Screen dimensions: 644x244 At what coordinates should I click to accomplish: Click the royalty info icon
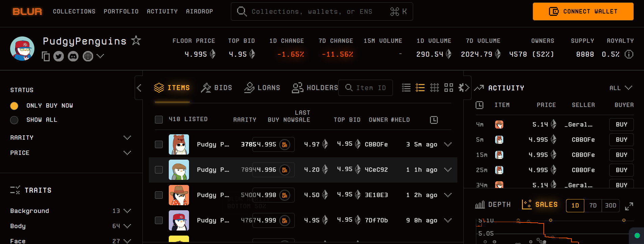[629, 54]
